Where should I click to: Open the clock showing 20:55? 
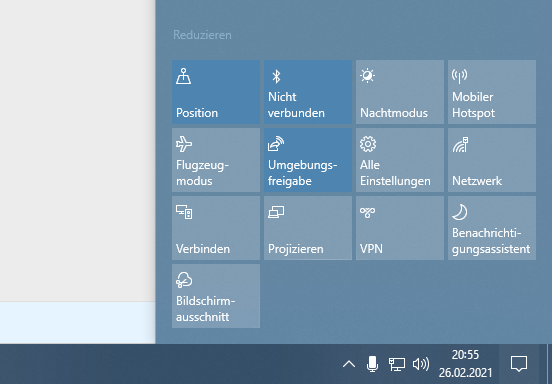pos(465,364)
